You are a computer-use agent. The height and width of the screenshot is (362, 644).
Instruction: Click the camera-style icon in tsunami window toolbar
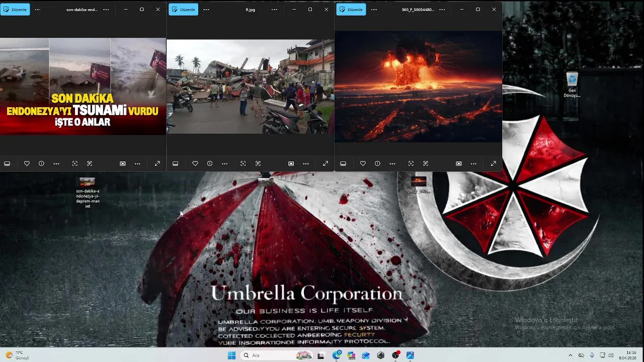123,163
